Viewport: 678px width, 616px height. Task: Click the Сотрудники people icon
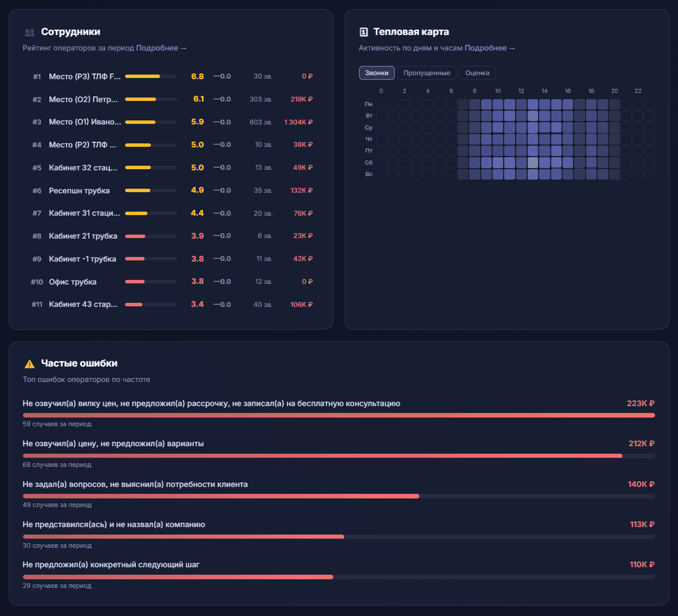click(x=29, y=32)
